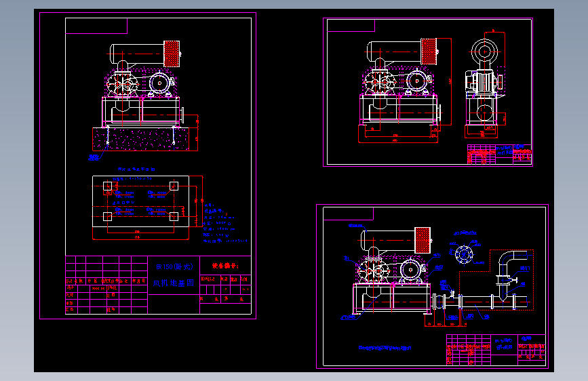The image size is (588, 381).
Task: Select the motor circle in the foundation sheet's elevation
Action: pyautogui.click(x=159, y=83)
